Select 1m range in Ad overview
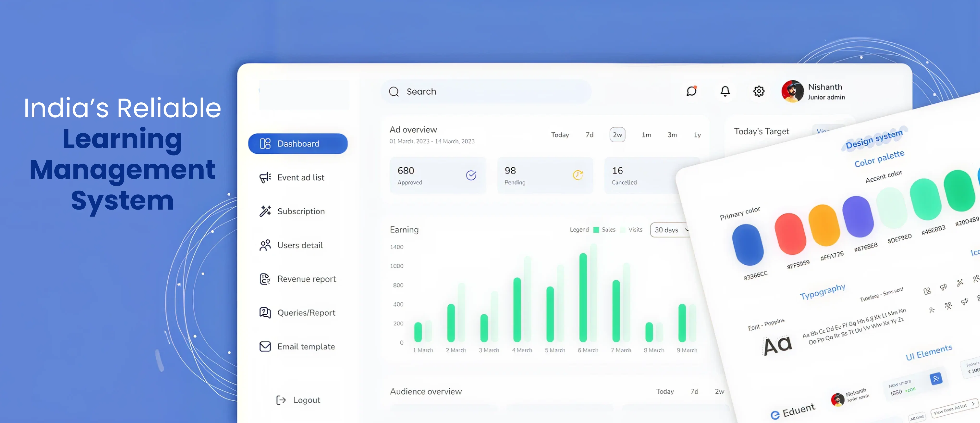 [646, 135]
